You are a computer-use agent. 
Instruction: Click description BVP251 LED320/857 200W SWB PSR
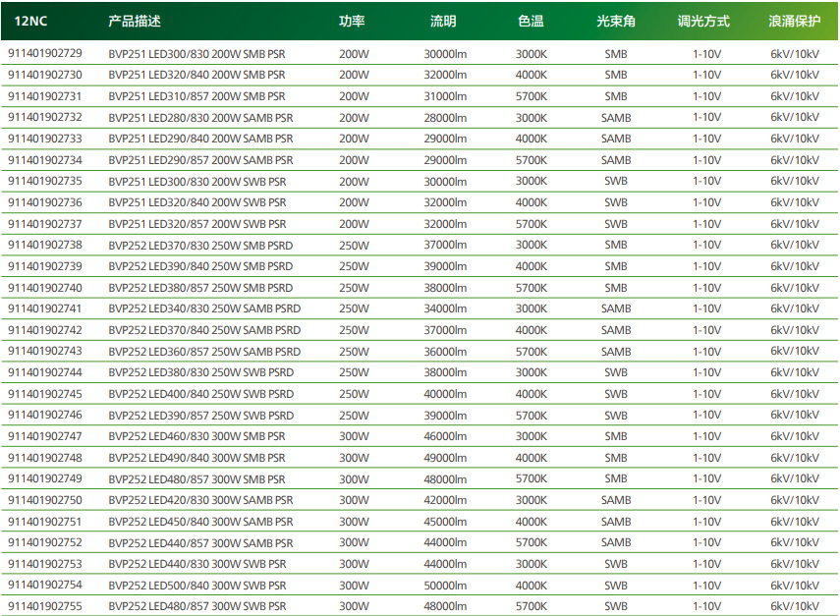197,223
